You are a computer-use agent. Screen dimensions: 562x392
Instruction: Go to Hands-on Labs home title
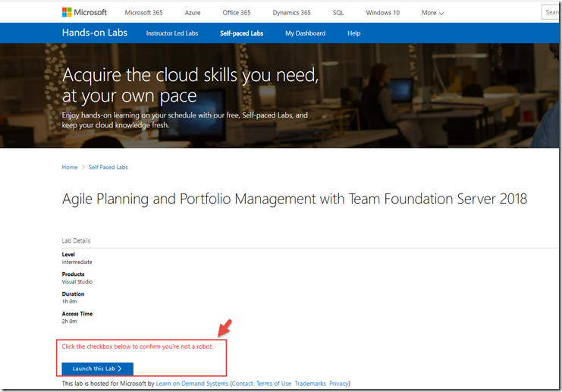[95, 33]
